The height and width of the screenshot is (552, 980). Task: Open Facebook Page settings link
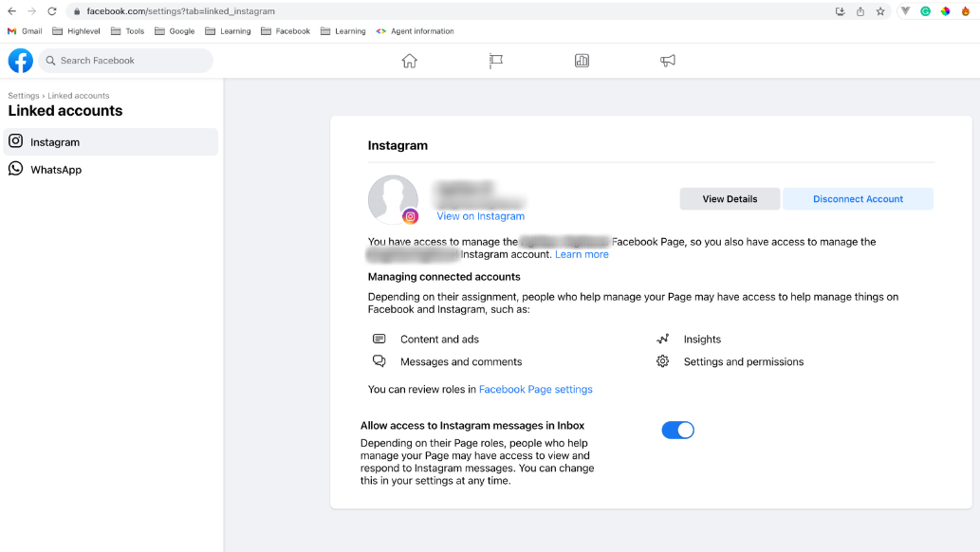point(536,389)
